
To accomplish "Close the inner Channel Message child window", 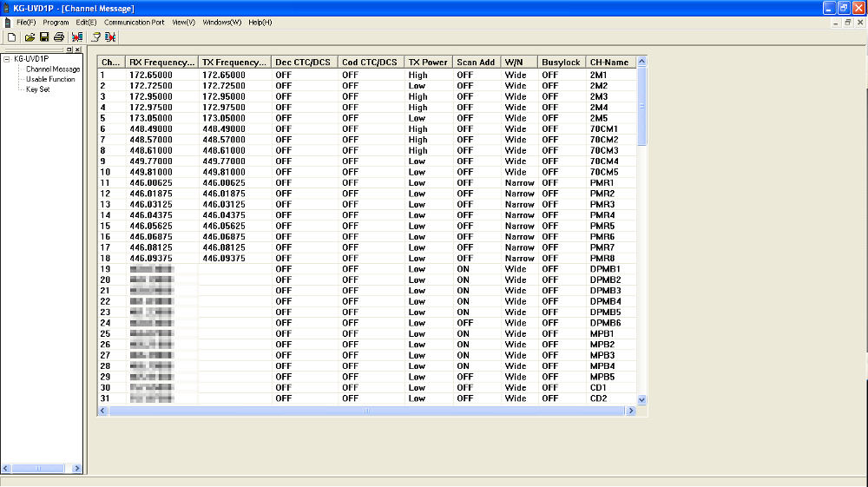I will point(860,23).
